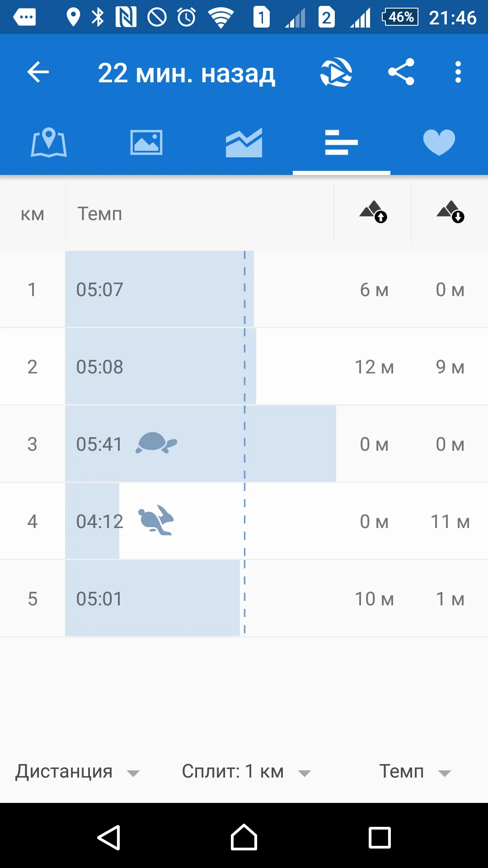Image resolution: width=488 pixels, height=868 pixels.
Task: Tap the rabbit icon on split 4
Action: point(156,520)
